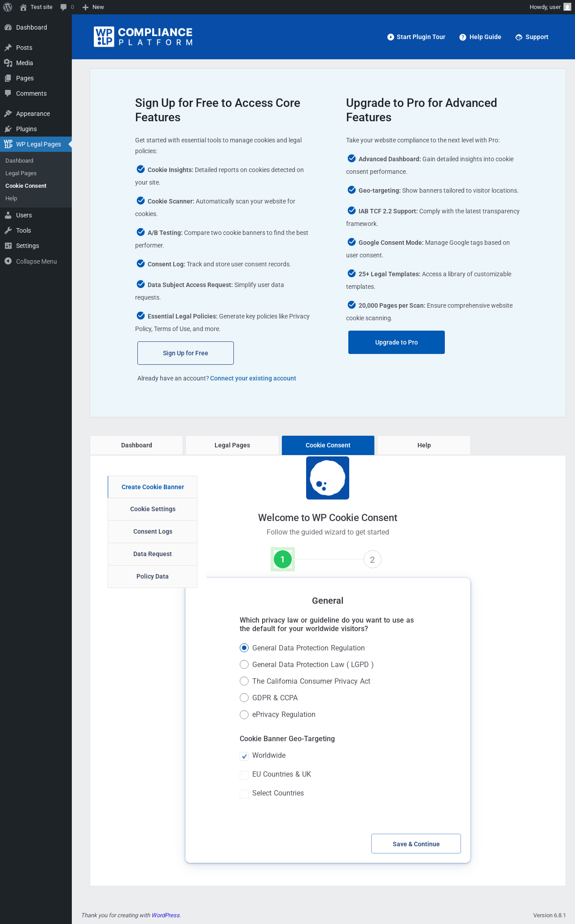Select The California Consumer Privacy Act radio
The width and height of the screenshot is (575, 924).
244,681
